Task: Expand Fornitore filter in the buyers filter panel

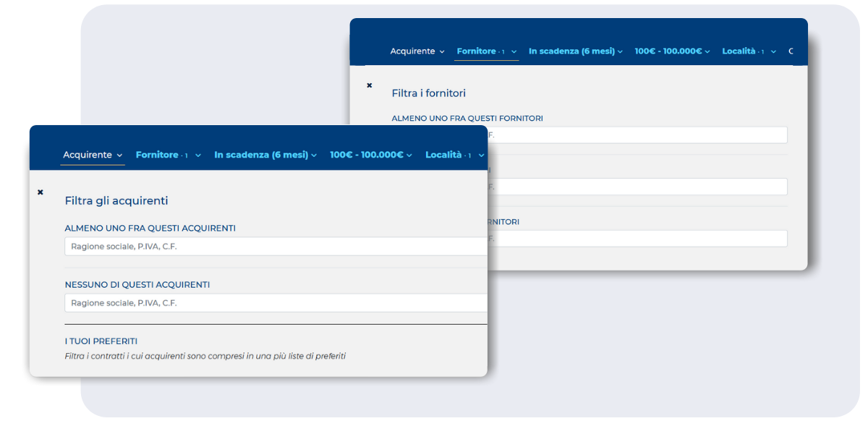Action: pos(161,155)
